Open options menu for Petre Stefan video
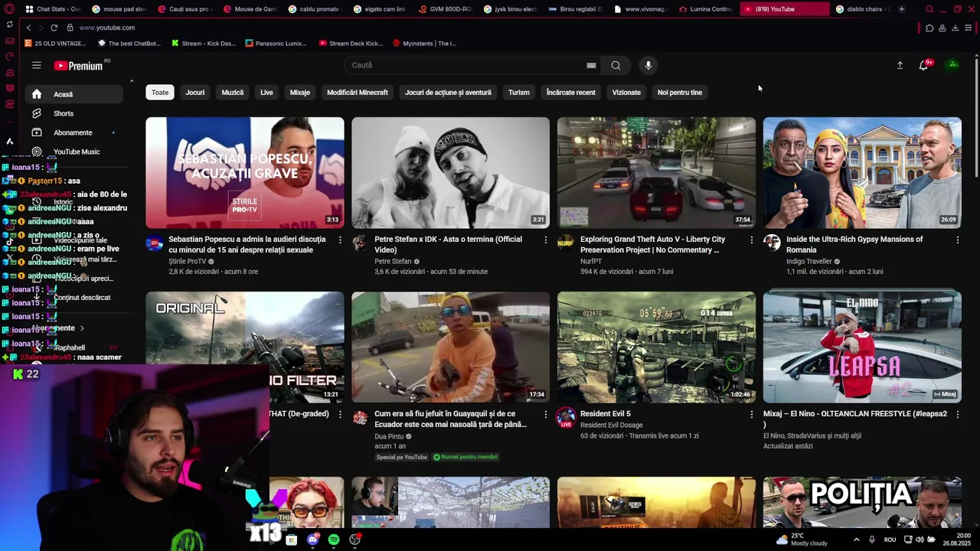Screen dimensions: 980x551 (546, 240)
